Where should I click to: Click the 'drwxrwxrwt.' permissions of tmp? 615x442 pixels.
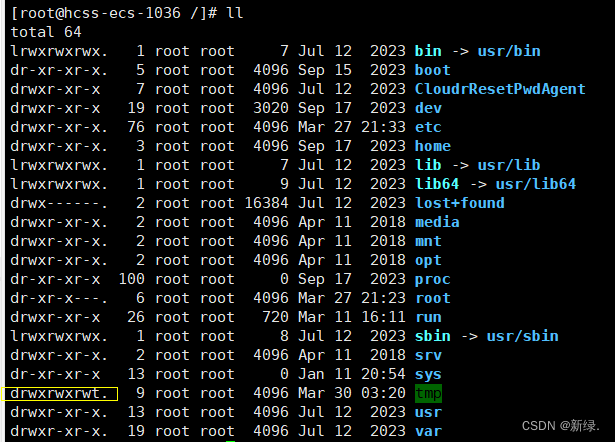(59, 393)
